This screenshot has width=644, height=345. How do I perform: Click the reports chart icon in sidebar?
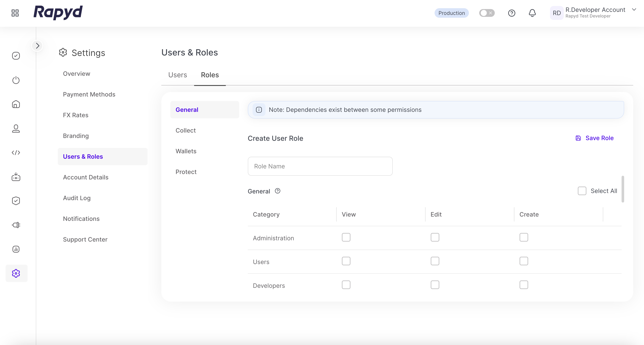click(x=16, y=249)
